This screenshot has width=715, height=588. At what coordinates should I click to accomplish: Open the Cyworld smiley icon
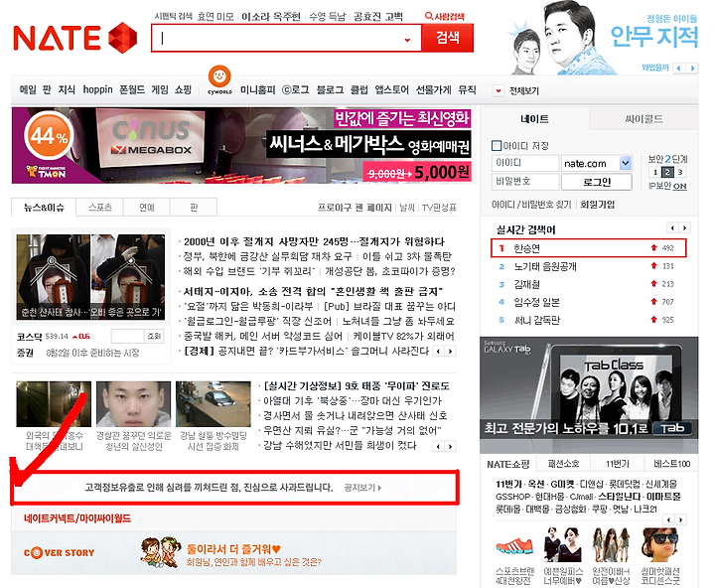219,76
